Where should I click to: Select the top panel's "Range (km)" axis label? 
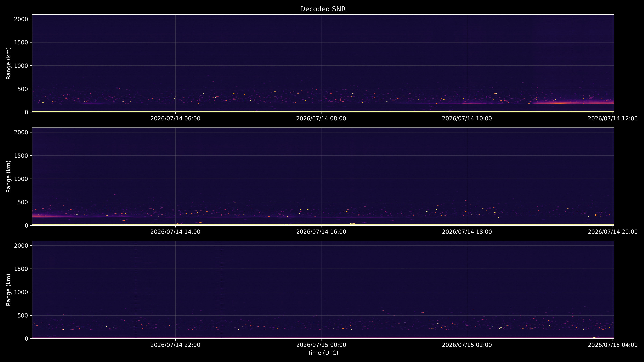tap(8, 63)
